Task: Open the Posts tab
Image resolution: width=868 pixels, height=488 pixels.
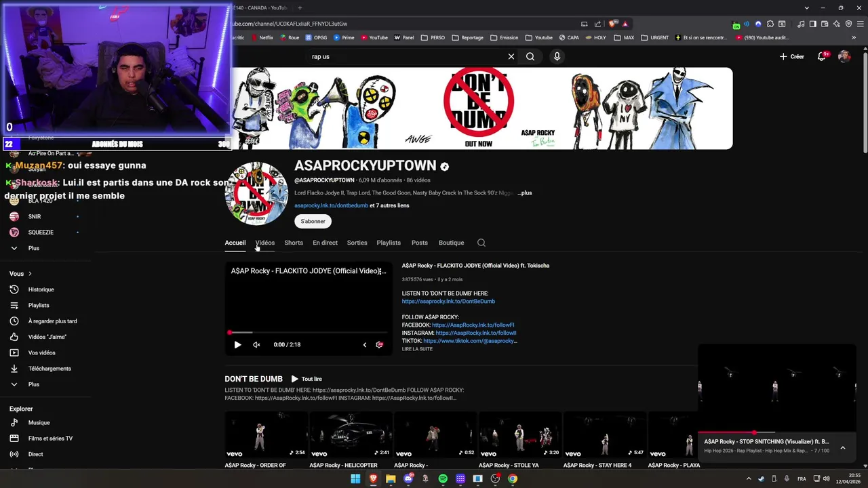Action: (x=419, y=243)
